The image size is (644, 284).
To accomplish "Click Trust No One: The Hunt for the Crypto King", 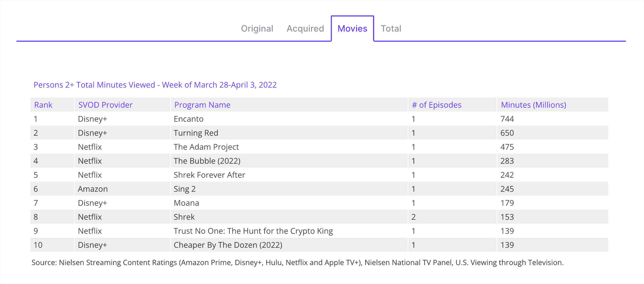I will [x=253, y=231].
